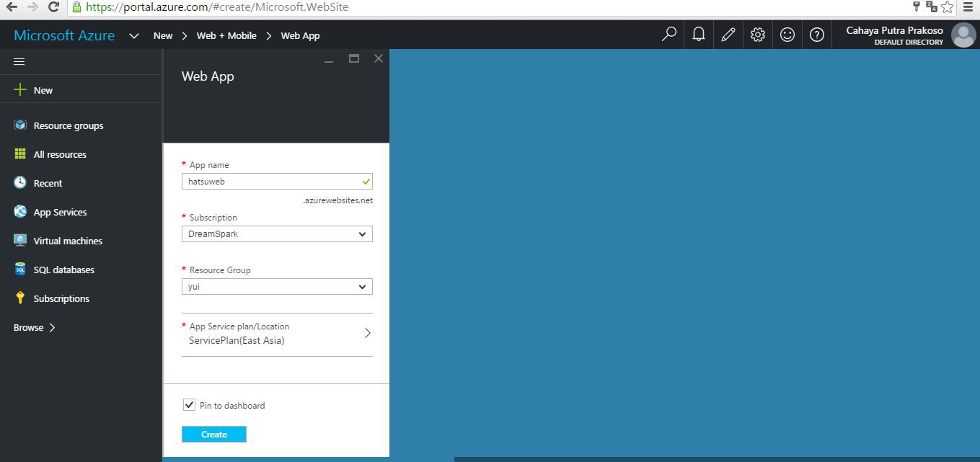Open the Chrome menu icon
Viewport: 980px width, 462px height.
(968, 7)
